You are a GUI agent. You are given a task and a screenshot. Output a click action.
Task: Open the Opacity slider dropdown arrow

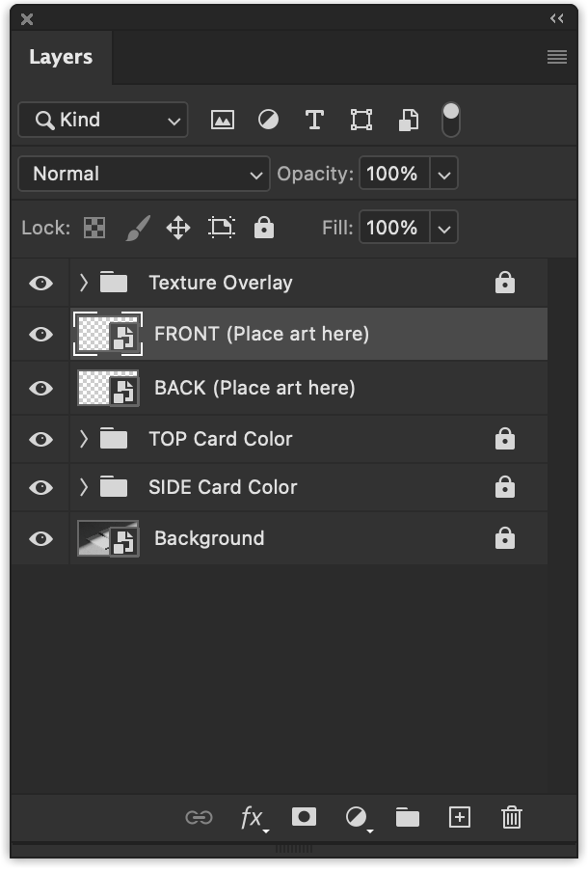pos(443,174)
